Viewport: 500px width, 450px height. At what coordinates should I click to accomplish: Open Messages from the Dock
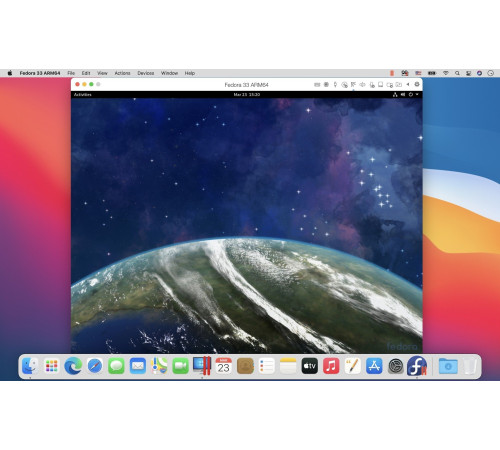pos(116,366)
